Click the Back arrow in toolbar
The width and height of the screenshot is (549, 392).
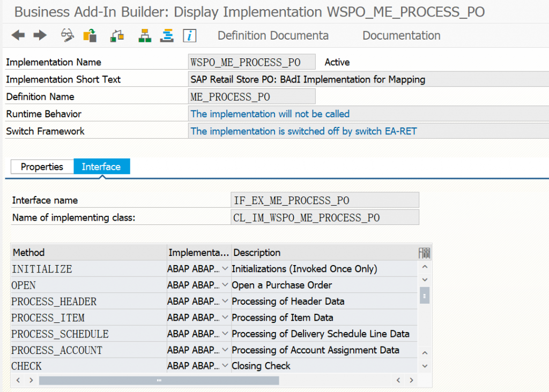tap(18, 35)
